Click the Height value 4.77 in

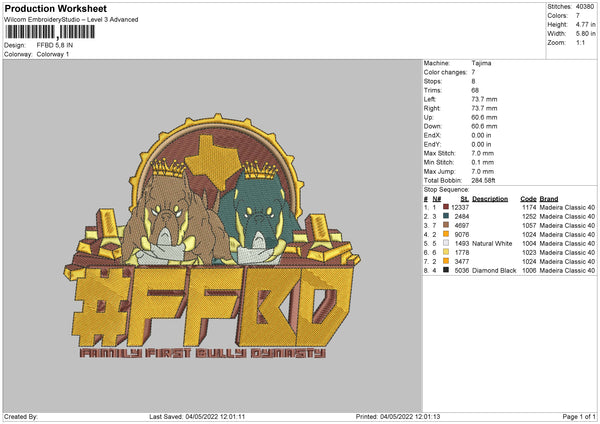click(585, 24)
